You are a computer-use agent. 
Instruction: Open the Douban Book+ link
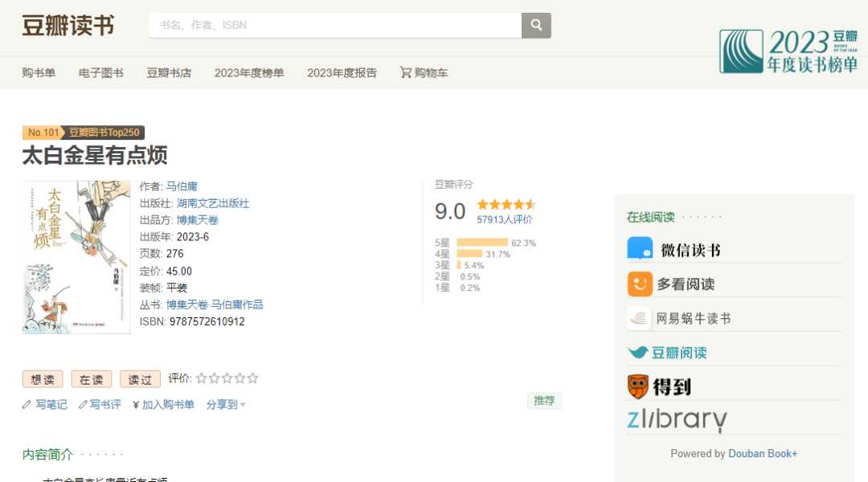tap(763, 453)
